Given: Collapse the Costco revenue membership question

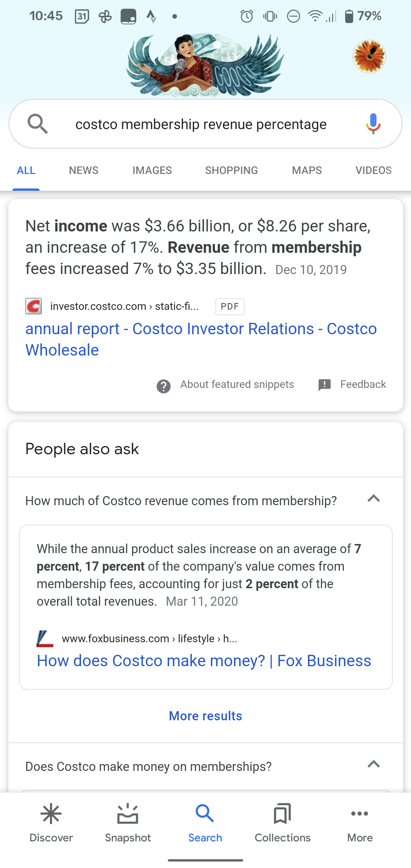Looking at the screenshot, I should [374, 499].
